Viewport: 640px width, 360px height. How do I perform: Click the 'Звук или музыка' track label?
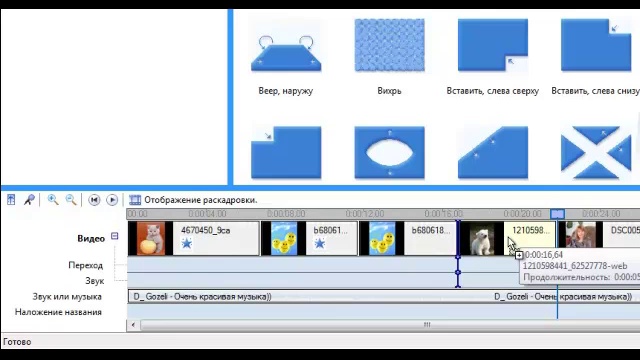point(67,297)
